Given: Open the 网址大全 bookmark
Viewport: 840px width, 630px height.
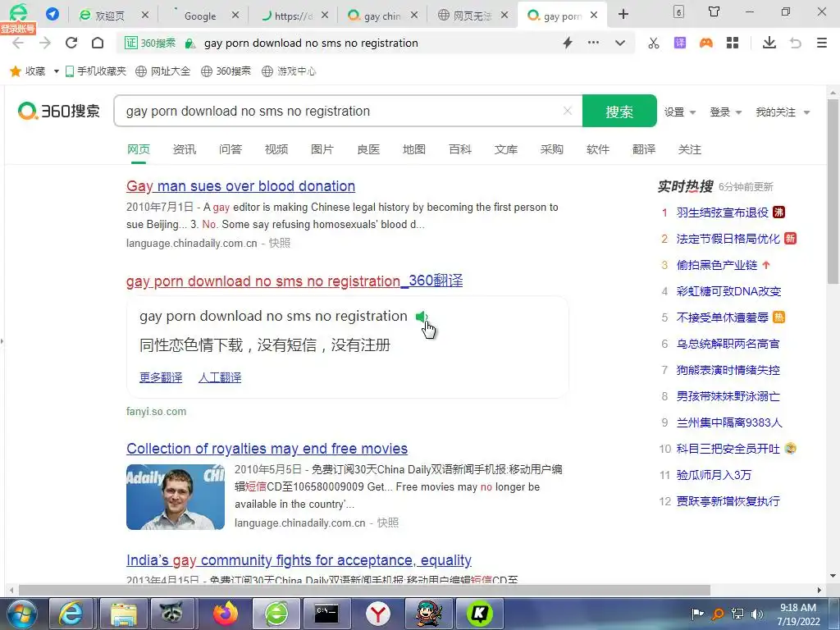Looking at the screenshot, I should (x=163, y=71).
